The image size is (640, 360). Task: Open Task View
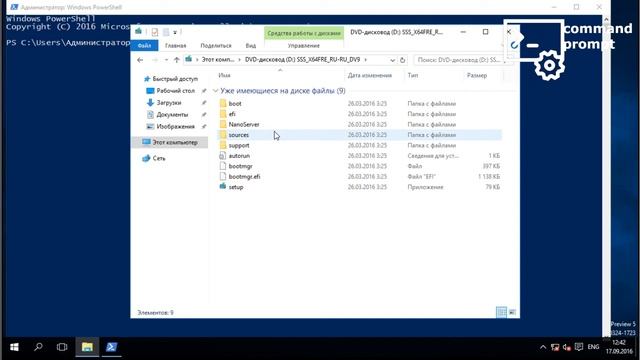(62, 347)
